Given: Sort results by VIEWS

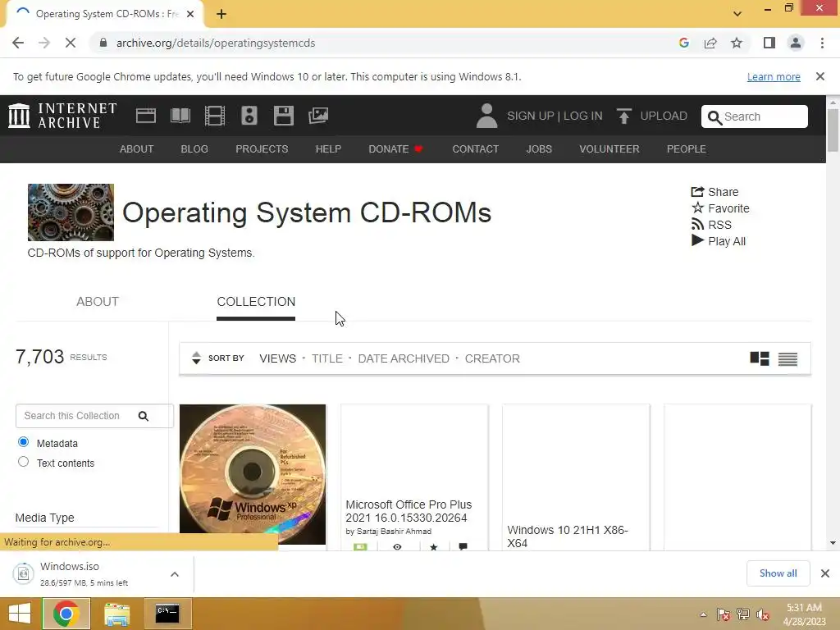Looking at the screenshot, I should (x=277, y=358).
